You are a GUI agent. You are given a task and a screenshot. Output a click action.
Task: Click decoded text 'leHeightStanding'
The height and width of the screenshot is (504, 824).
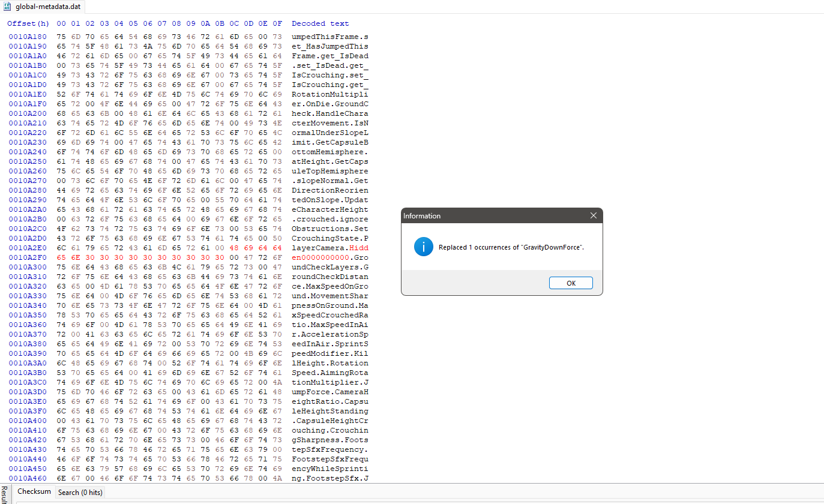click(330, 412)
